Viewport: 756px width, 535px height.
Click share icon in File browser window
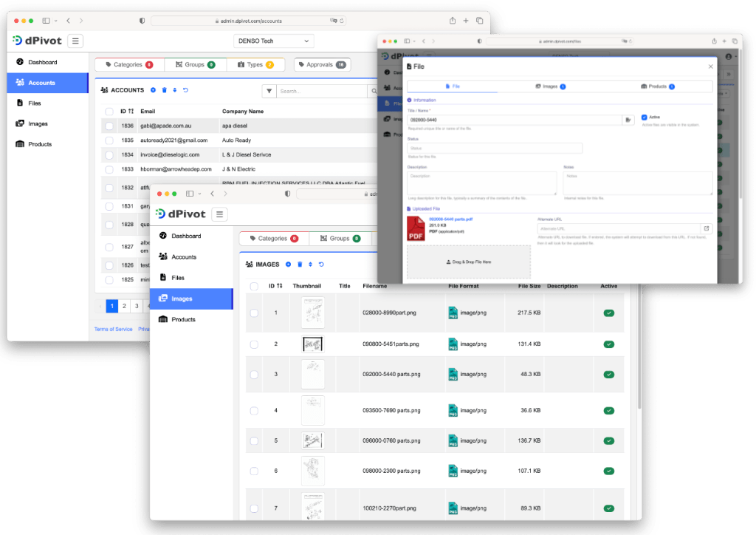coord(715,41)
